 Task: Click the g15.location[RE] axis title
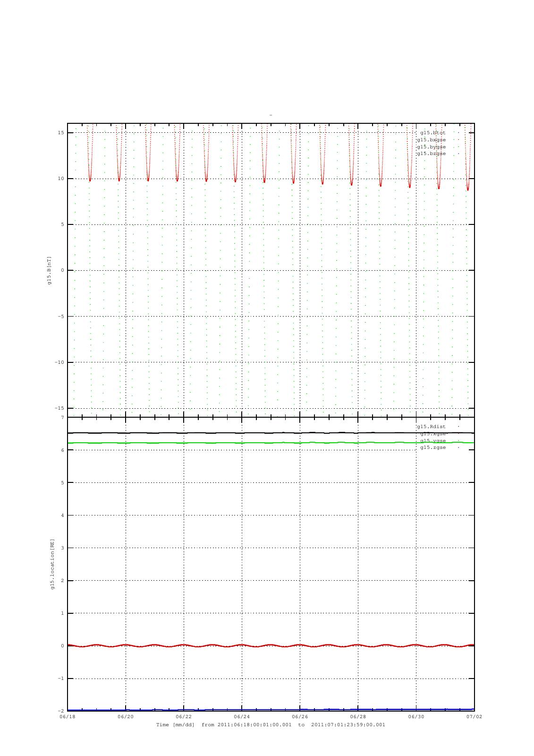coord(52,564)
